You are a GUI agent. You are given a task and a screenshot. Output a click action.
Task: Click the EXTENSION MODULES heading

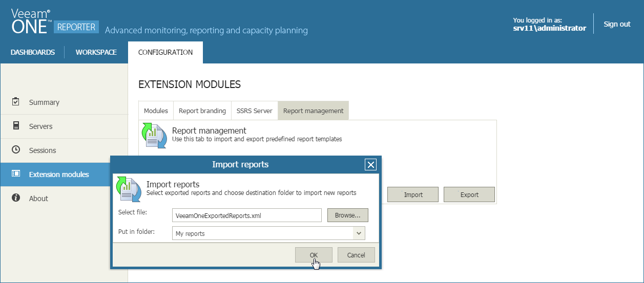tap(190, 84)
